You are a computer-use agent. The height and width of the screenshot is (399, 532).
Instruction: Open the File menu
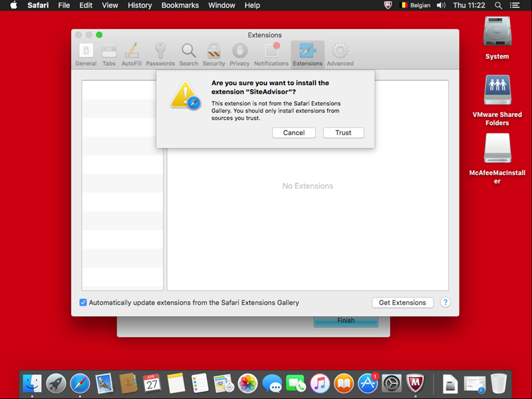(x=64, y=5)
